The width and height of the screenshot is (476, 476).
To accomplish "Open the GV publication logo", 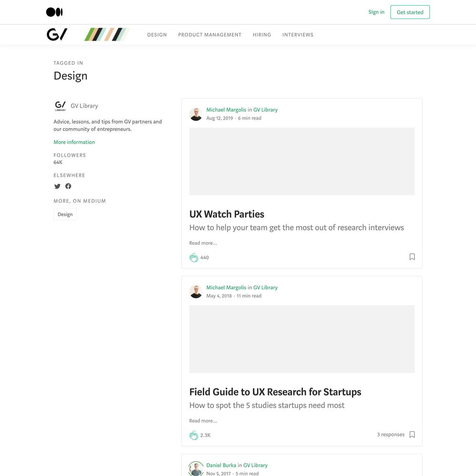I will [57, 34].
